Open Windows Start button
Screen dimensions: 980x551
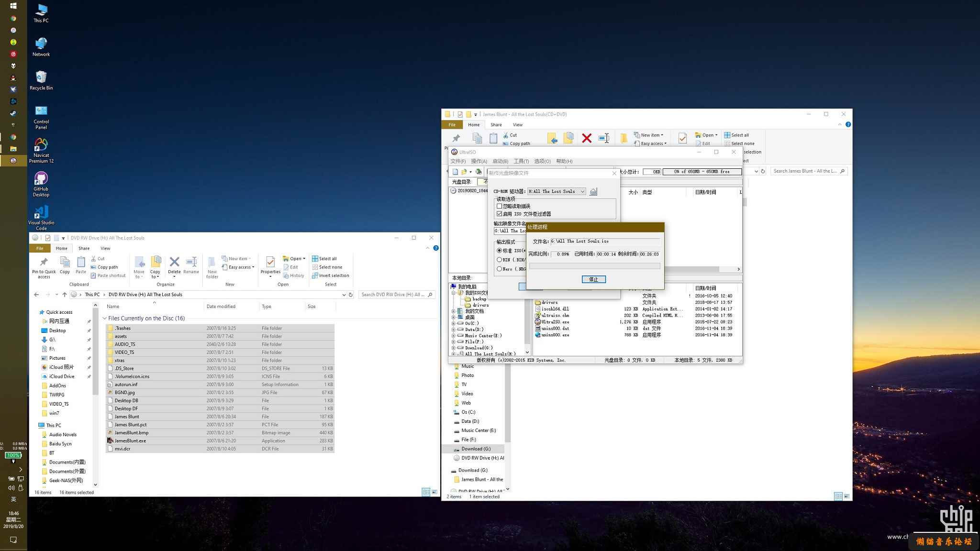pyautogui.click(x=13, y=6)
